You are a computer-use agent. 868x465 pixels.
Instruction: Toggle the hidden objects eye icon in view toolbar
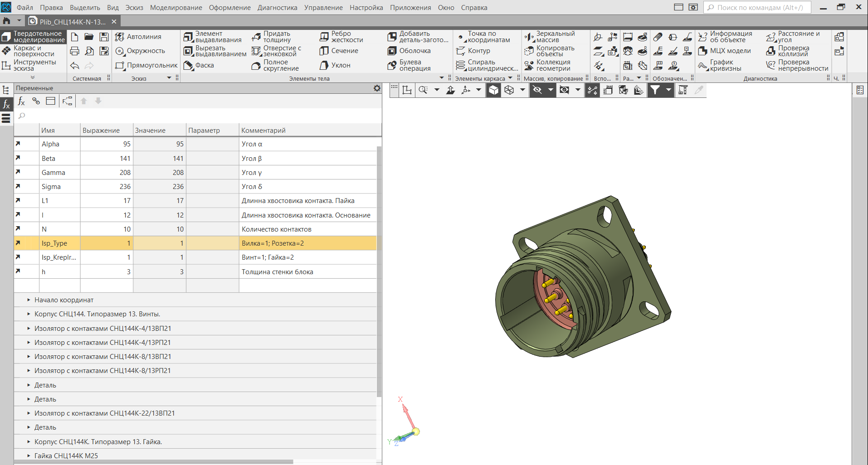click(537, 90)
